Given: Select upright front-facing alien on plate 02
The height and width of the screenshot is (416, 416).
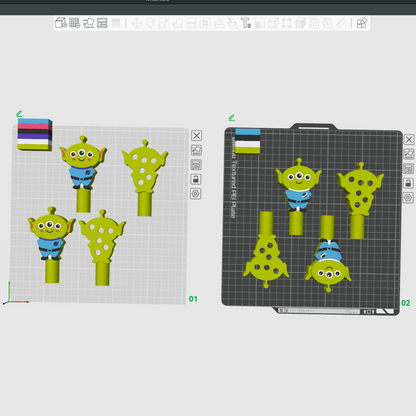Looking at the screenshot, I should (298, 197).
